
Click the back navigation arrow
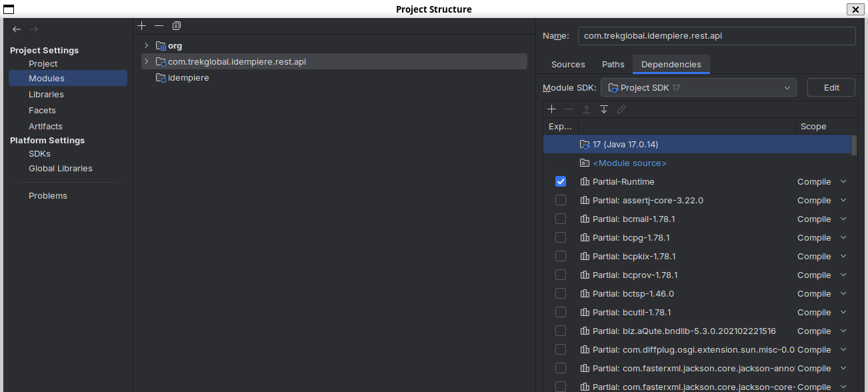coord(17,29)
